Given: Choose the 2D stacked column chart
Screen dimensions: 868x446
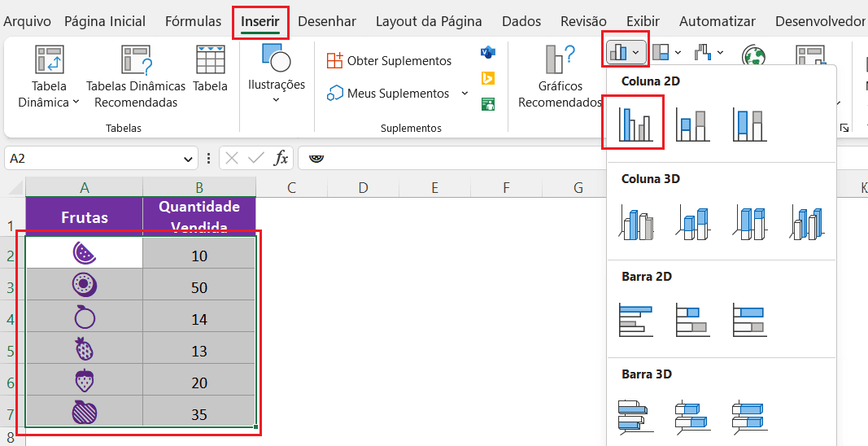Looking at the screenshot, I should pos(692,125).
